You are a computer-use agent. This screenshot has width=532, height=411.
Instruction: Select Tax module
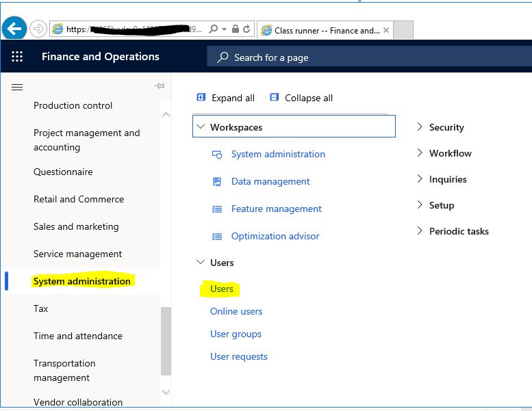(x=40, y=308)
